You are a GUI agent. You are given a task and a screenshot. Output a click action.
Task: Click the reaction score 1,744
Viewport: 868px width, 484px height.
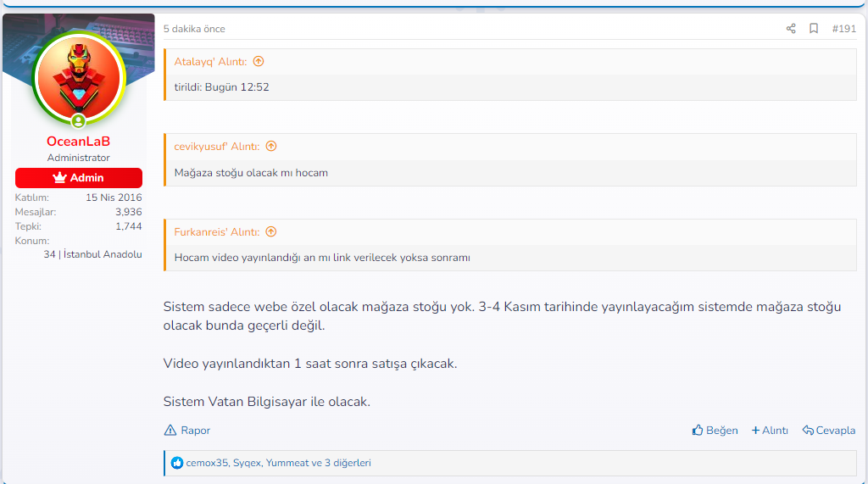129,226
